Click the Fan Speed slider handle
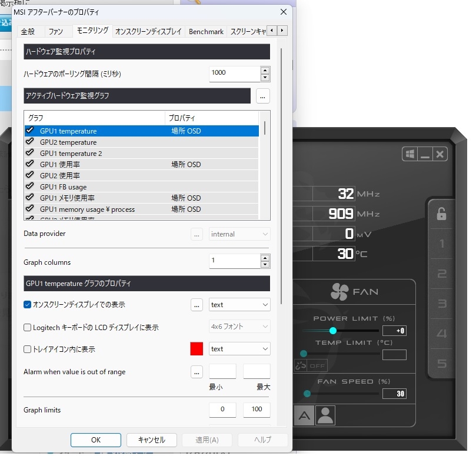This screenshot has width=476, height=456. click(x=307, y=394)
